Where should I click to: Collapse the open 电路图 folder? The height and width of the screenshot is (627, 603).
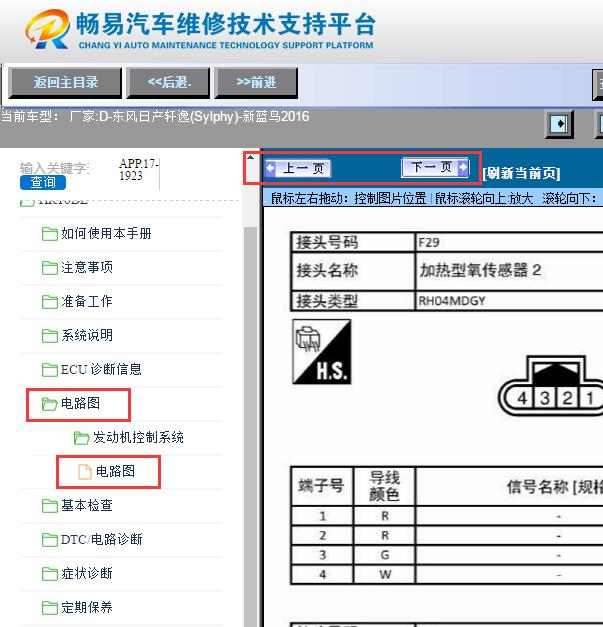pos(71,403)
